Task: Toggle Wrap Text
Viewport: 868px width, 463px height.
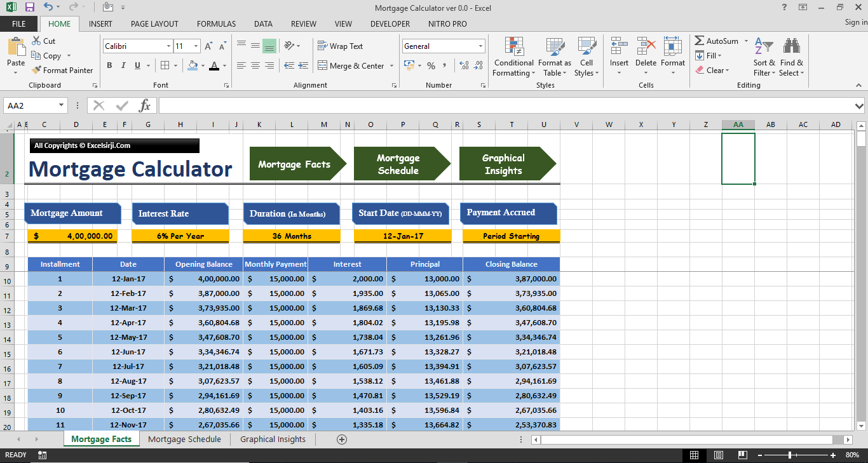Action: (x=341, y=46)
